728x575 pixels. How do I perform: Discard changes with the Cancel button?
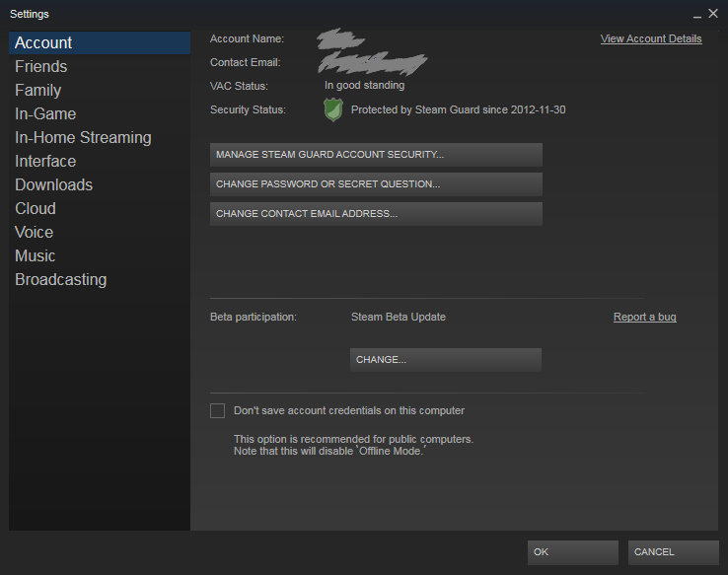pyautogui.click(x=673, y=552)
